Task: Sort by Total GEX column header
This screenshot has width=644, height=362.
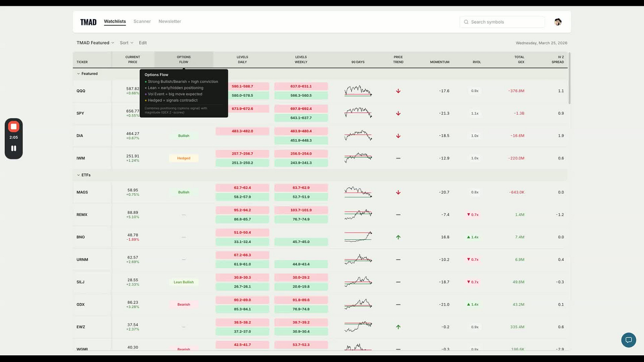Action: (x=519, y=60)
